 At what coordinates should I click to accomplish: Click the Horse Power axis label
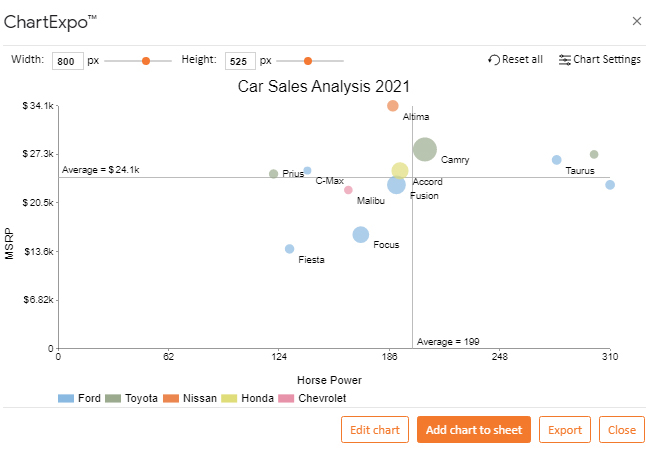point(329,380)
